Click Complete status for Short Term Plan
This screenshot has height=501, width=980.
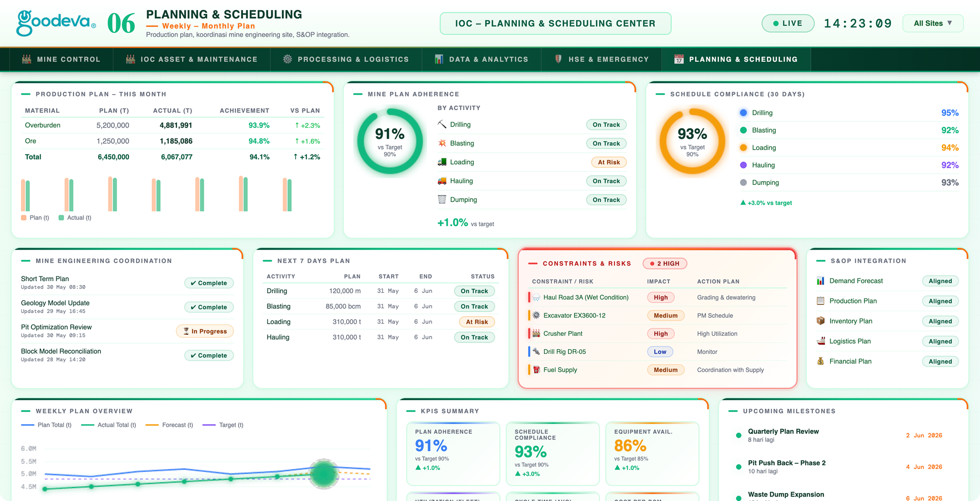click(x=209, y=283)
